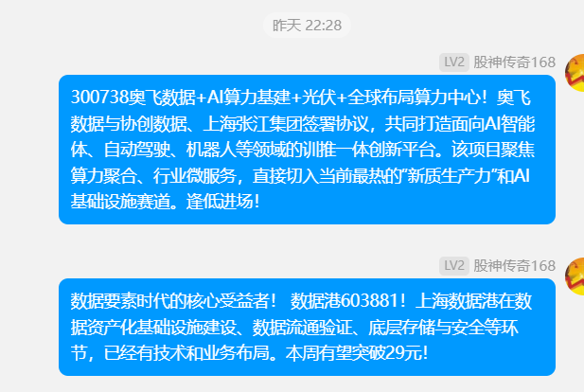Viewport: 584px width, 392px height.
Task: Click the avatar beside the 奥飞数据 message
Action: [x=575, y=73]
